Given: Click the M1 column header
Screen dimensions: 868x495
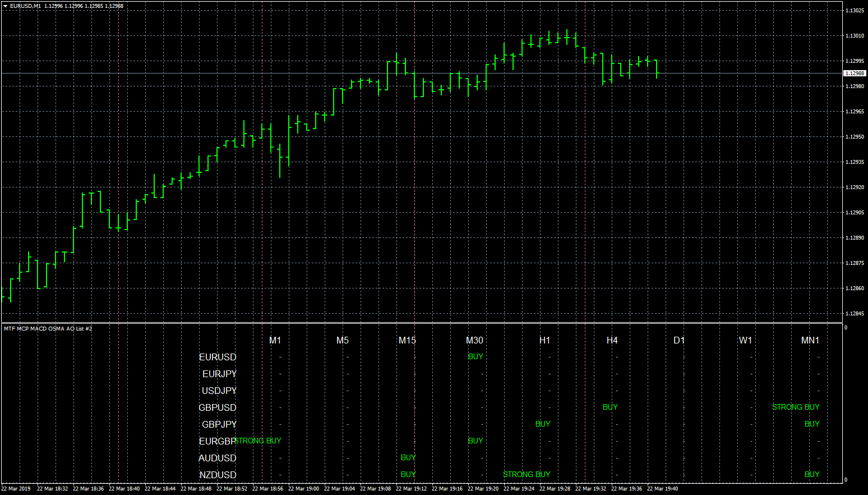Looking at the screenshot, I should pyautogui.click(x=275, y=340).
